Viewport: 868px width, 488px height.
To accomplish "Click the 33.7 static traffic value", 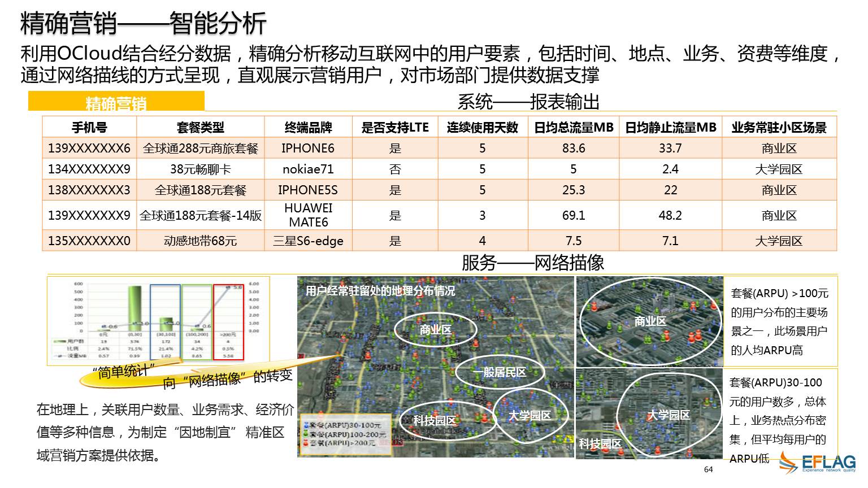I will click(x=671, y=148).
